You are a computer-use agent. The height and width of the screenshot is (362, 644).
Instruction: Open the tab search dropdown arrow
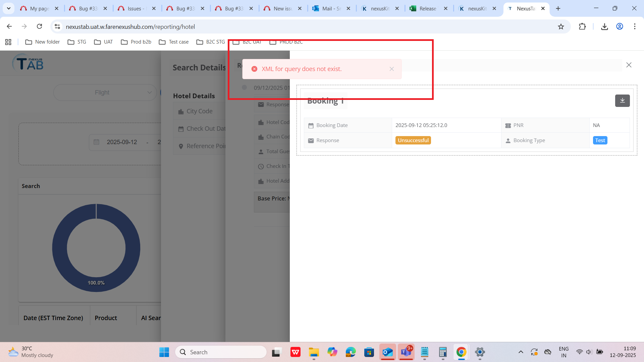[9, 8]
